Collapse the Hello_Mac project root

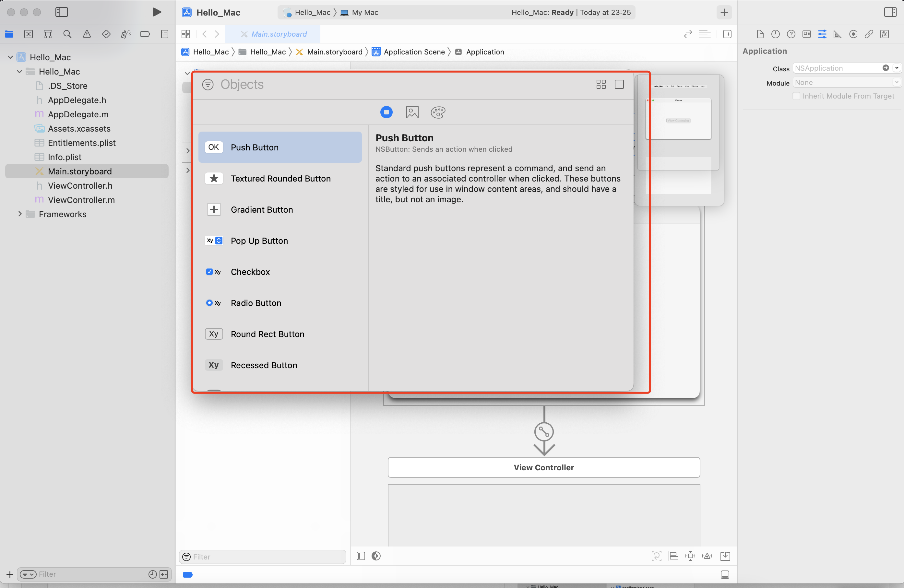tap(10, 57)
